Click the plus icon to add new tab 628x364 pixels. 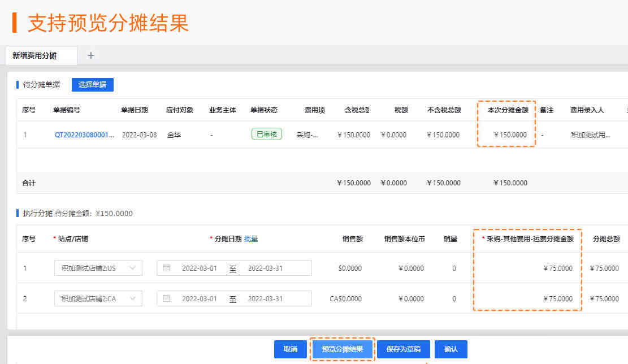(x=91, y=55)
